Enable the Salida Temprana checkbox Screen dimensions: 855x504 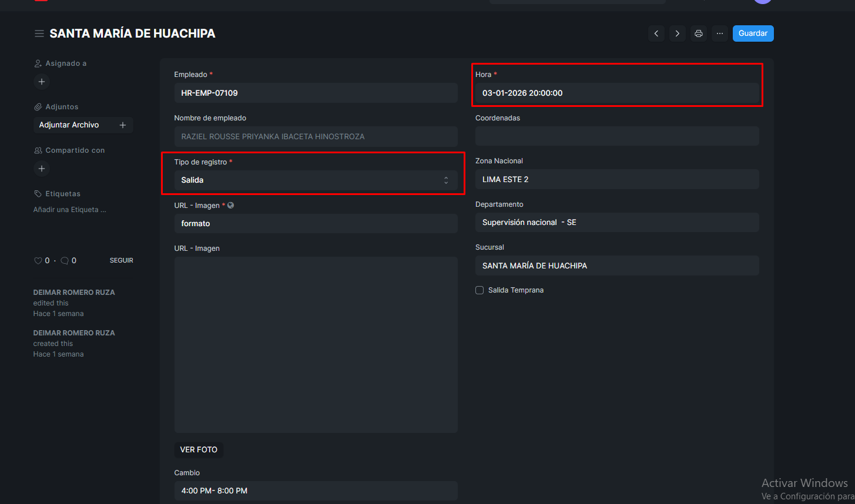480,290
